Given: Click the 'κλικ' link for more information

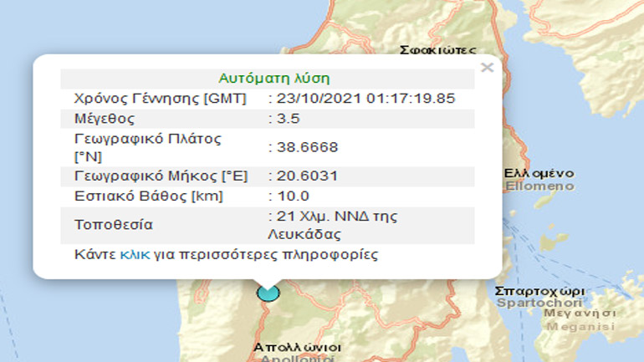Looking at the screenshot, I should tap(135, 254).
